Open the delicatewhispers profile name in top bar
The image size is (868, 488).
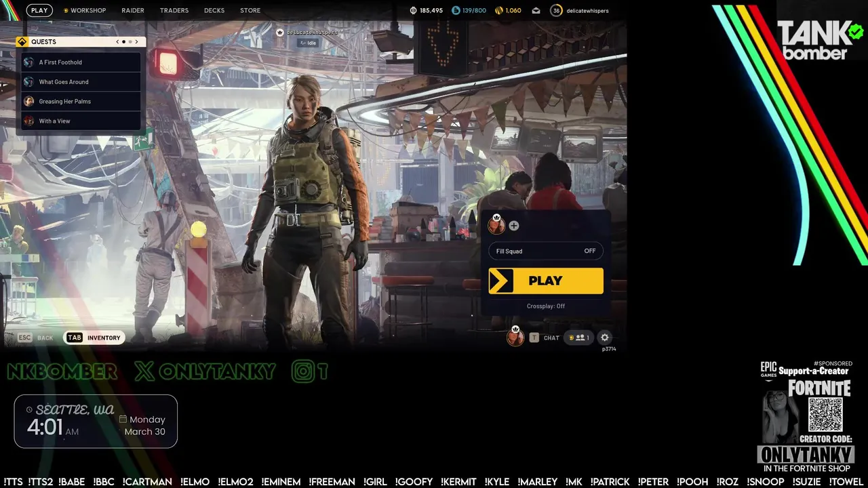point(587,10)
